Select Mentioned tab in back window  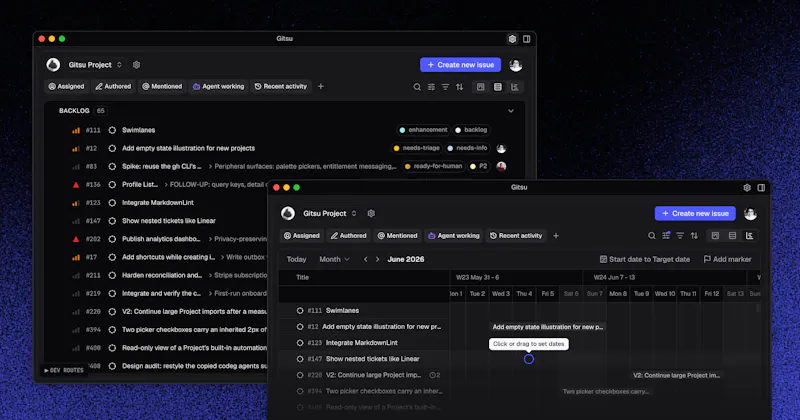pos(162,87)
